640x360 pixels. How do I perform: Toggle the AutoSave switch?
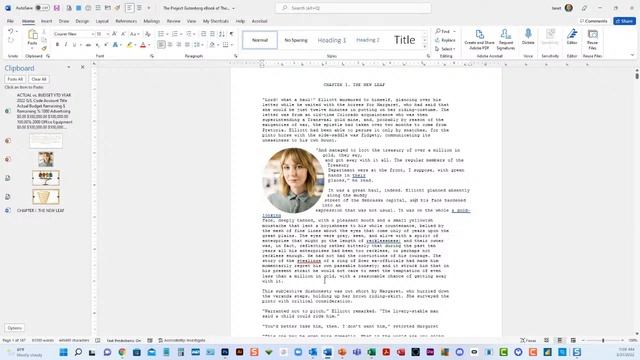(42, 8)
